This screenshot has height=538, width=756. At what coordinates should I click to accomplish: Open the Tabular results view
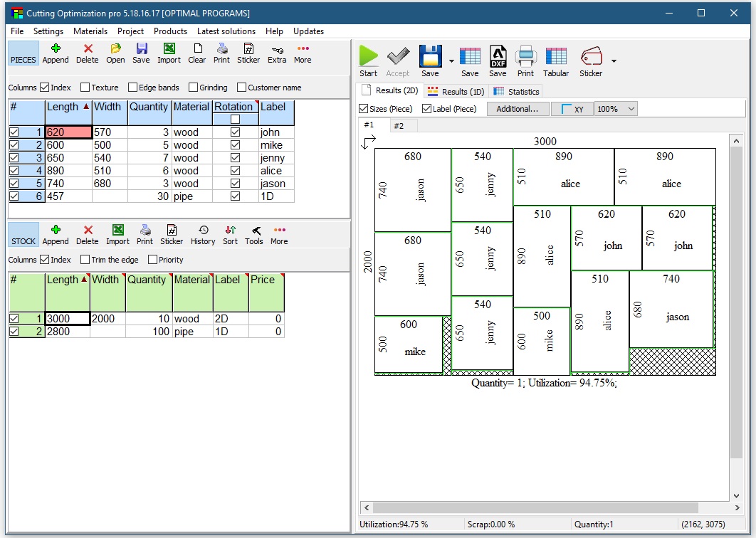click(x=556, y=60)
